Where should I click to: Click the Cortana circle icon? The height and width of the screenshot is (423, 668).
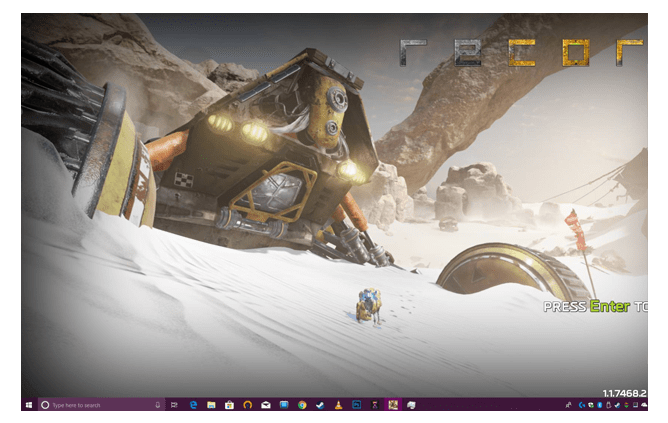pos(45,405)
